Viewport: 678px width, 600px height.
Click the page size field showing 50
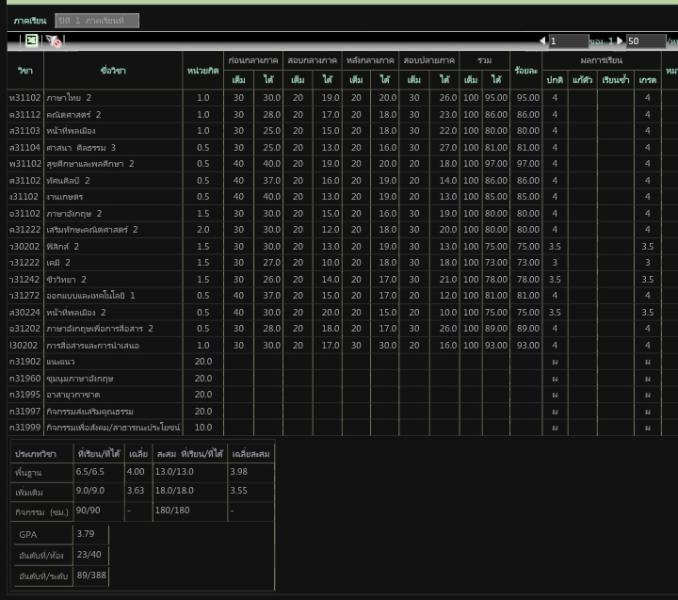pyautogui.click(x=646, y=41)
